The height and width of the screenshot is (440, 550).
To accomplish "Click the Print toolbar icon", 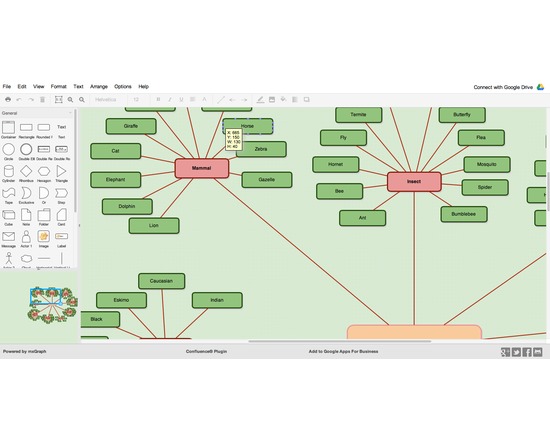I will [8, 100].
